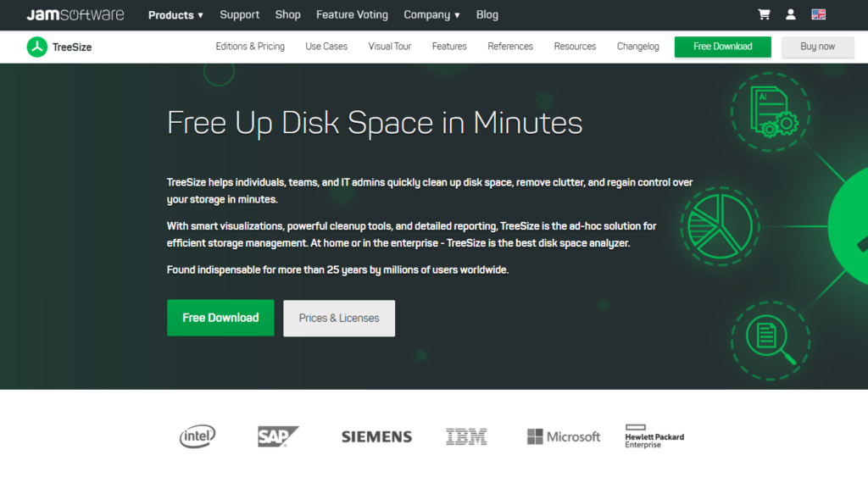Click the Intel logo
This screenshot has width=868, height=494.
[197, 436]
